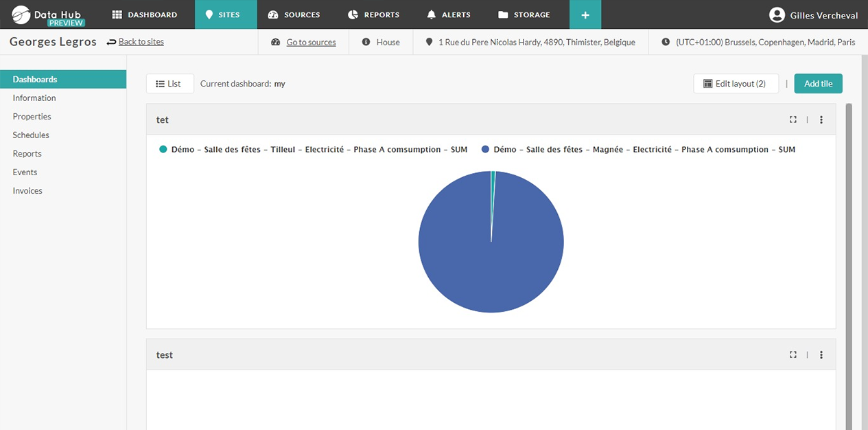Expand the test tile to fullscreen
The height and width of the screenshot is (430, 868).
coord(793,355)
